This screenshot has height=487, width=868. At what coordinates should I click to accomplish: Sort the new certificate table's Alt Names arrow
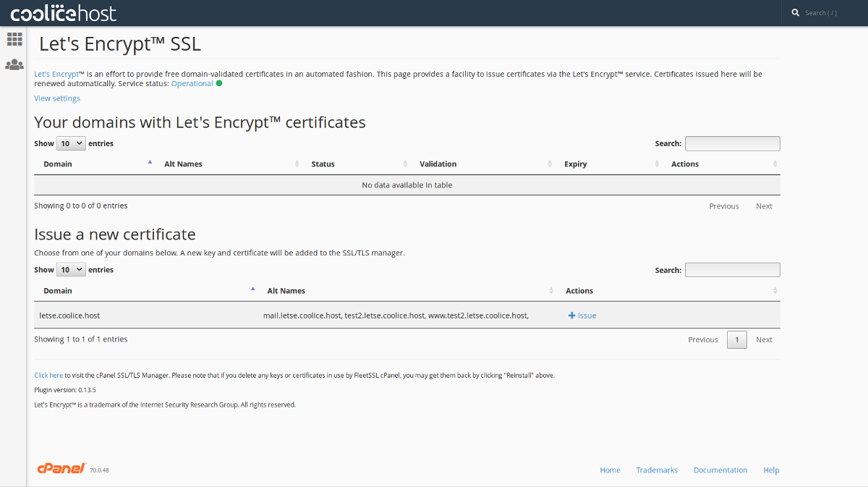(552, 291)
